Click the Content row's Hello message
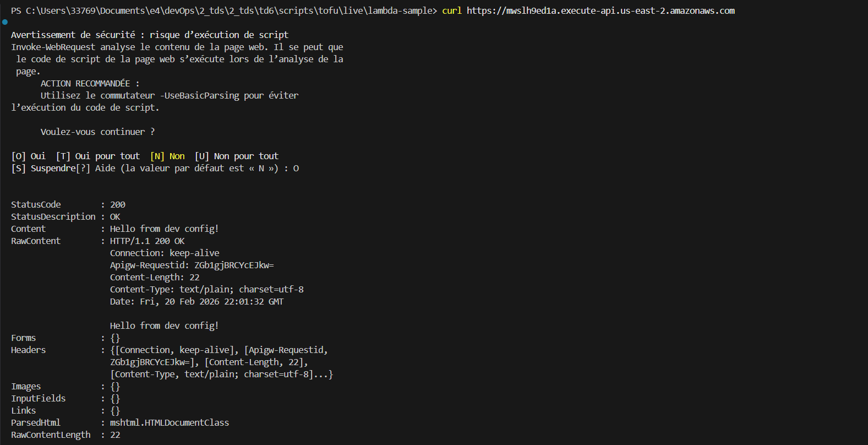868x445 pixels. [164, 229]
